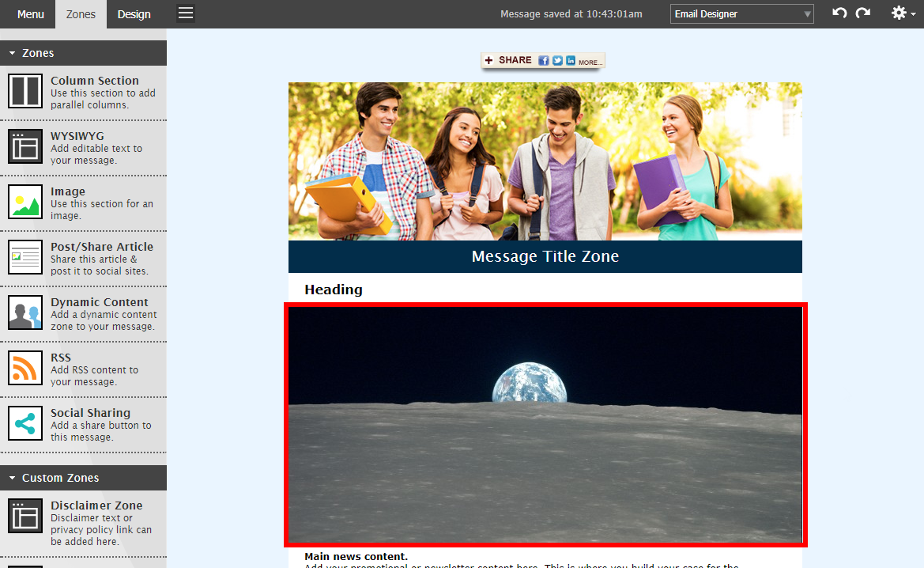The image size is (924, 568).
Task: Click the Heading text
Action: (334, 290)
